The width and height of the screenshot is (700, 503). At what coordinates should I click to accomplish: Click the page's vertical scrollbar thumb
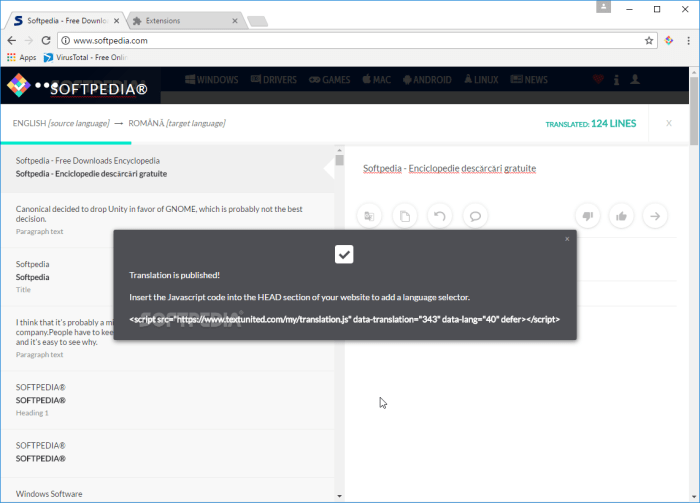point(694,111)
